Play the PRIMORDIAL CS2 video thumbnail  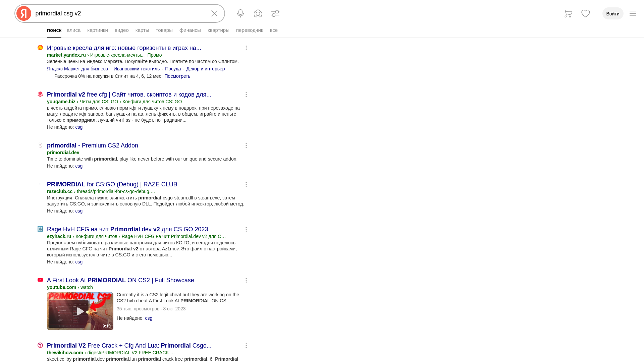[80, 311]
